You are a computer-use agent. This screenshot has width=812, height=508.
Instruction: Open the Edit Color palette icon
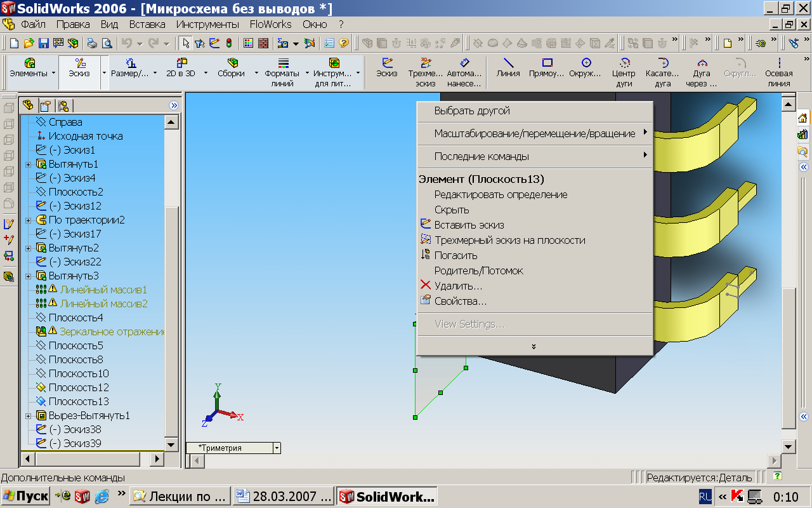[249, 43]
